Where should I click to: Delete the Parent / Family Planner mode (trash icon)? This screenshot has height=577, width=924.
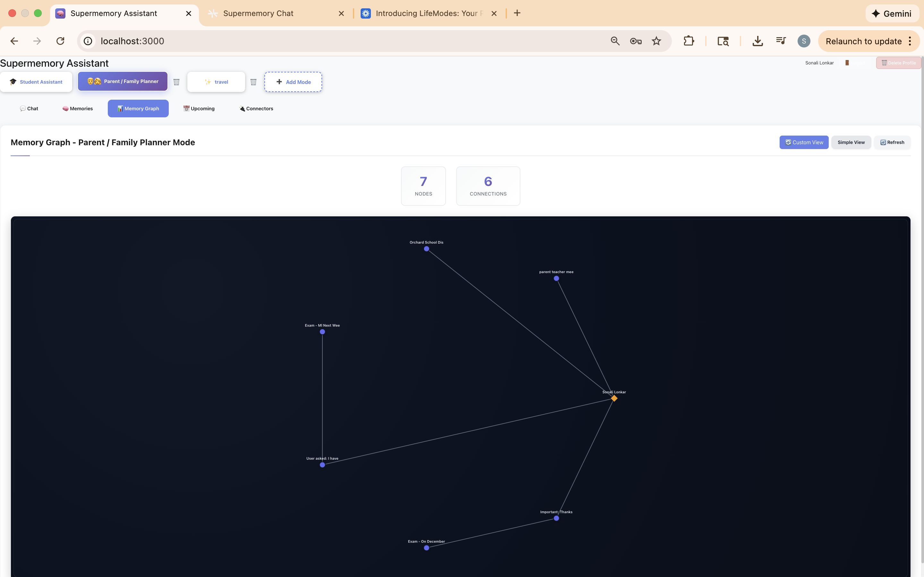point(176,82)
